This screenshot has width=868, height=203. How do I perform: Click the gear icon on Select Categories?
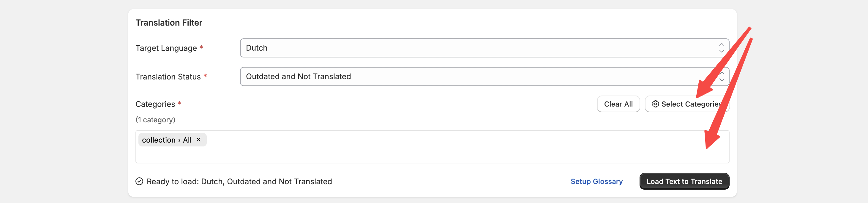pos(655,104)
